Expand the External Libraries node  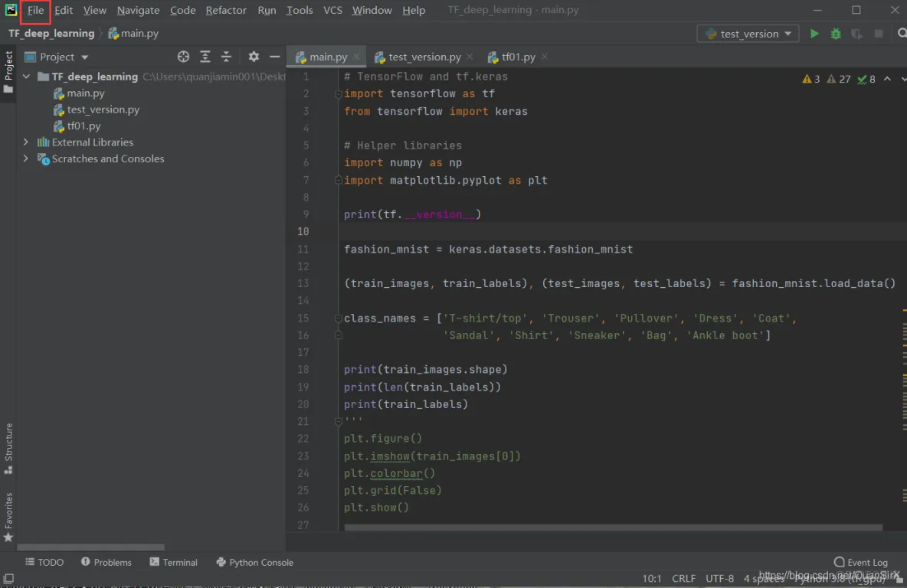26,142
